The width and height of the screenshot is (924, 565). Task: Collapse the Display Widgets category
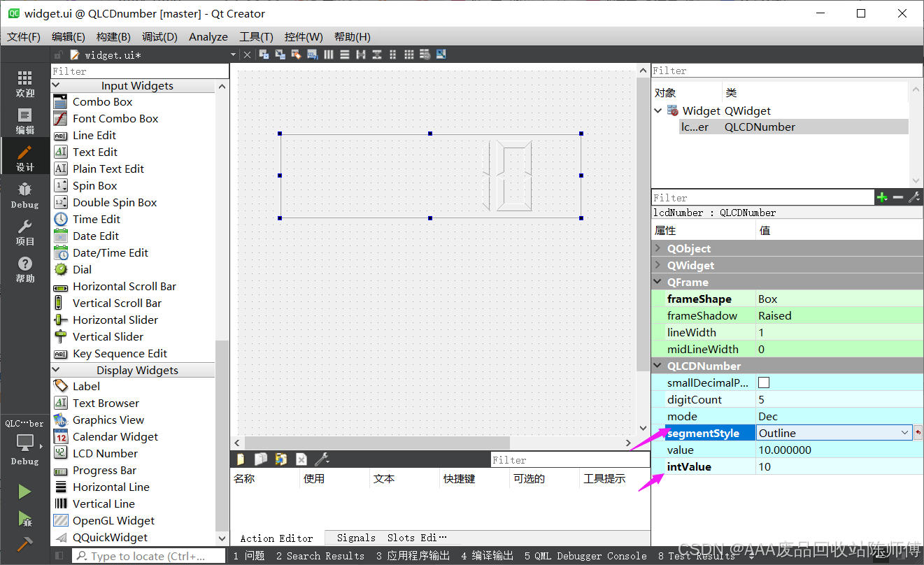click(x=57, y=370)
